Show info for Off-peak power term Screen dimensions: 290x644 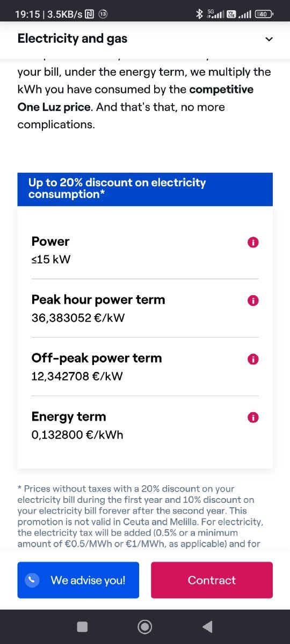click(x=253, y=359)
